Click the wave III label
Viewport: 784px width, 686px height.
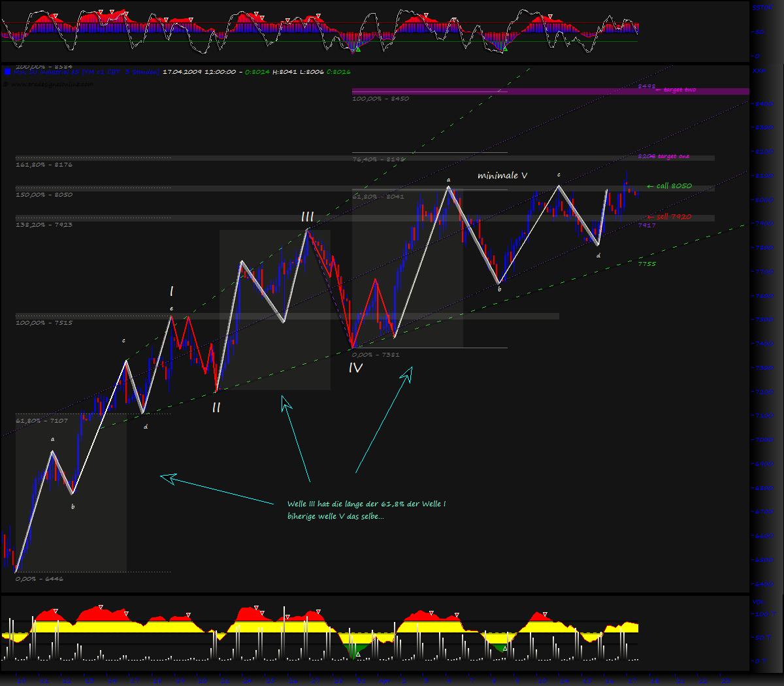coord(307,216)
